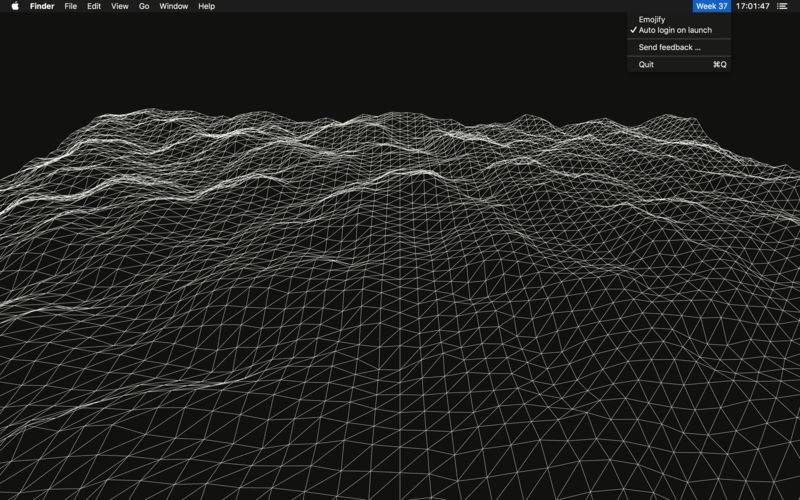Open the Window menu
Screen dimensions: 800x500
[x=173, y=6]
